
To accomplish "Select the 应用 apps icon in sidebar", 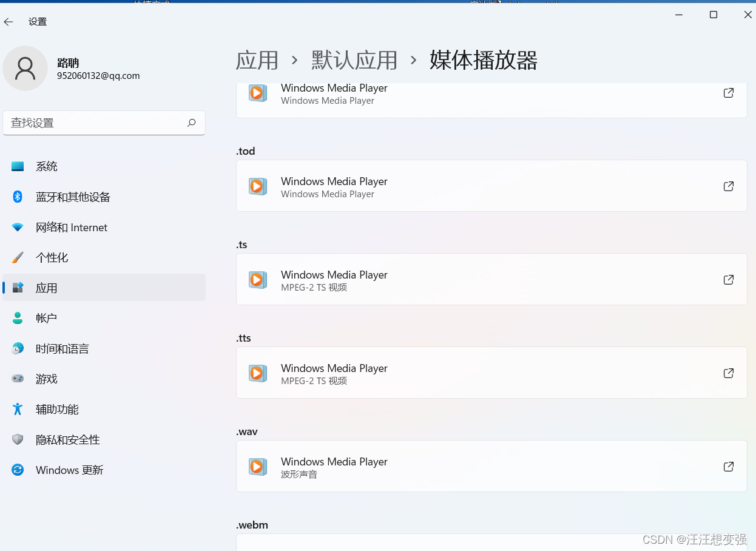I will pos(18,288).
